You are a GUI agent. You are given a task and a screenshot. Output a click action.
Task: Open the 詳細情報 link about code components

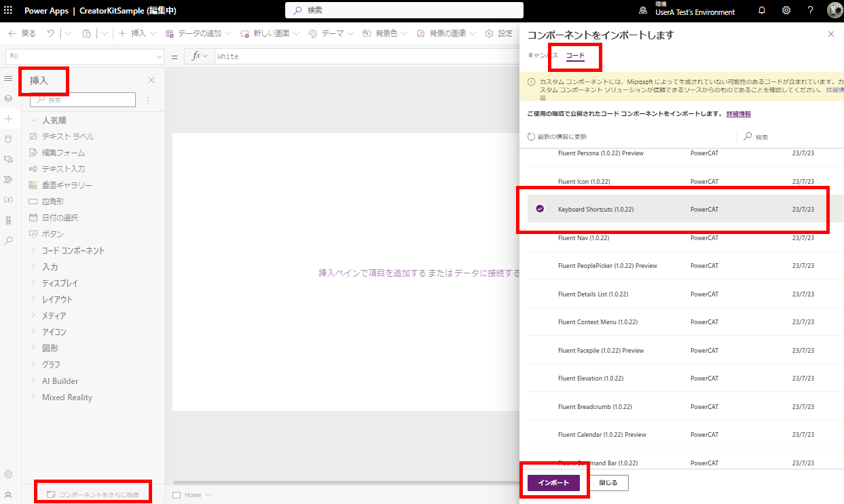pyautogui.click(x=738, y=113)
